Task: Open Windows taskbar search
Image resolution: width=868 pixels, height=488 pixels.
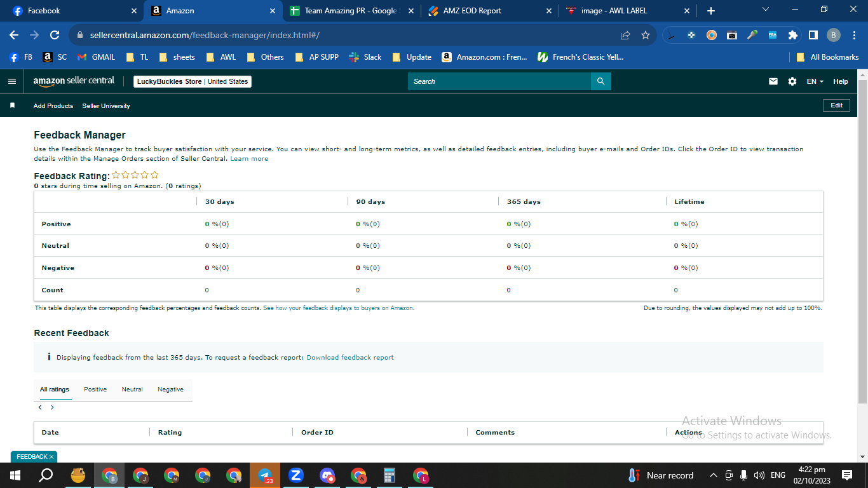Action: [46, 475]
